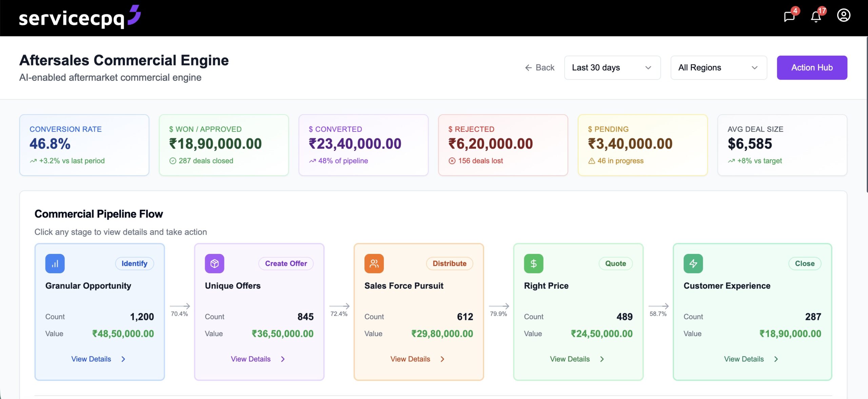Click the cube icon on Unique Offers
This screenshot has height=399, width=868.
[x=214, y=263]
